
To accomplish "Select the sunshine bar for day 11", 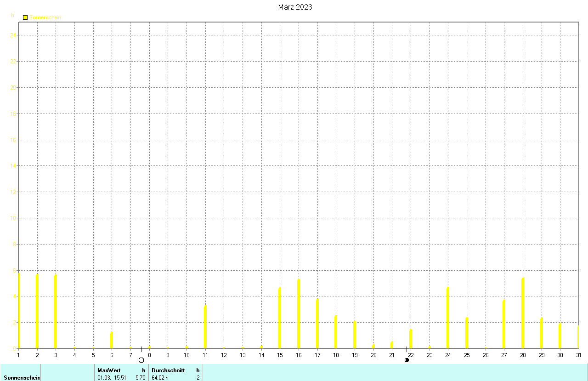I will coord(205,327).
